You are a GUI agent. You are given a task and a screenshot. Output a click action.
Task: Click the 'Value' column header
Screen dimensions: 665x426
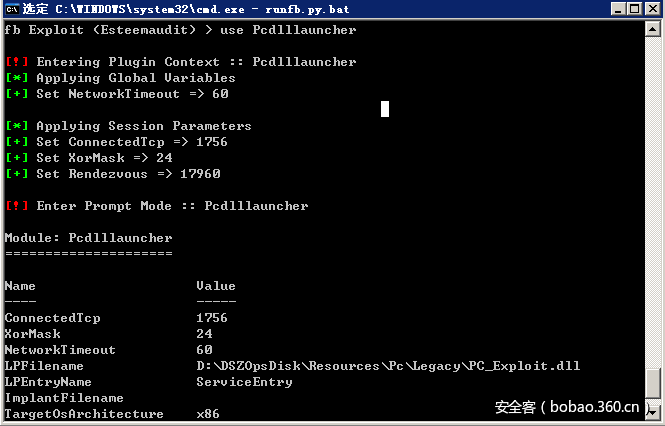point(216,286)
